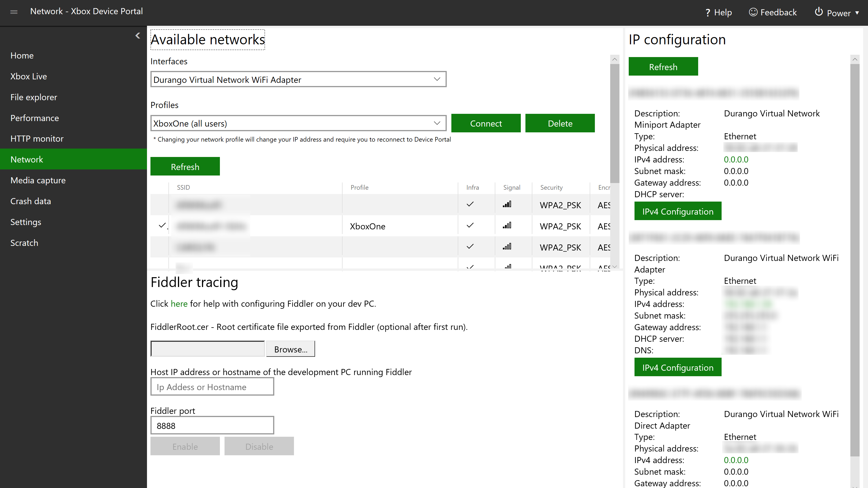Click the HTTP monitor sidebar icon
Image resolution: width=868 pixels, height=488 pixels.
click(x=37, y=138)
